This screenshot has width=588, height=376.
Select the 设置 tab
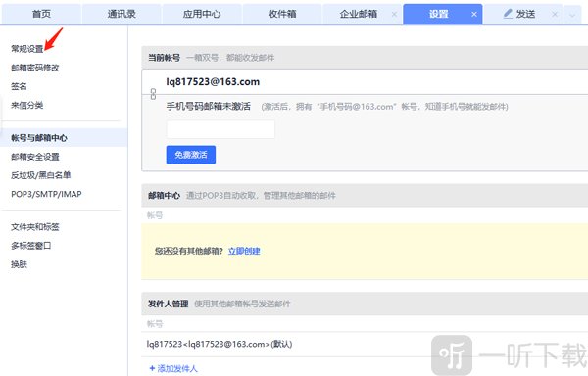pyautogui.click(x=438, y=15)
